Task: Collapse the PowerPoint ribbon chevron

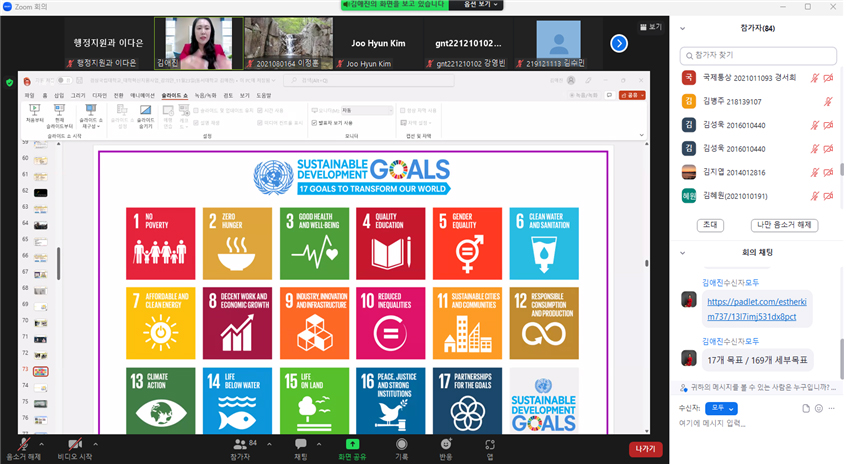Action: pyautogui.click(x=642, y=135)
